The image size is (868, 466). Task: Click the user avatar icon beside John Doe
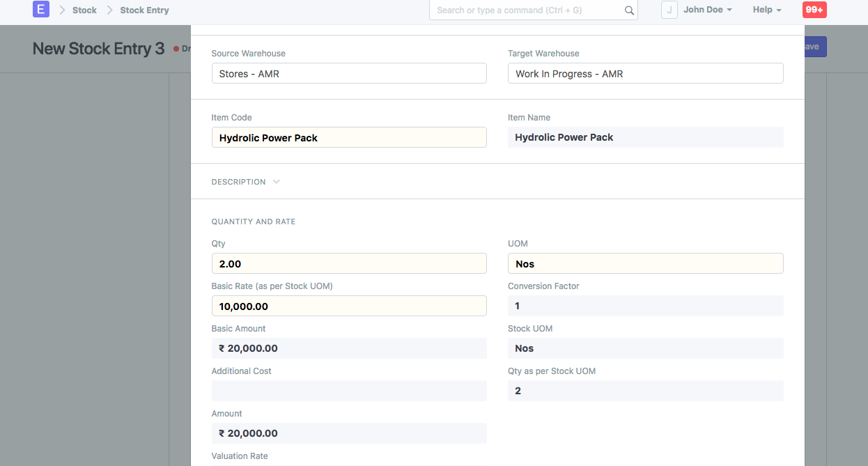669,9
